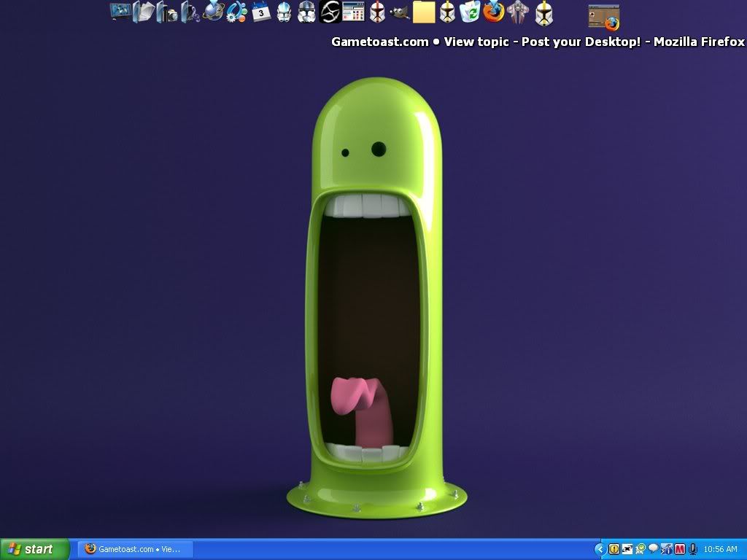Open the window with color grid dock icon
Viewport: 747px width, 560px height.
[353, 12]
